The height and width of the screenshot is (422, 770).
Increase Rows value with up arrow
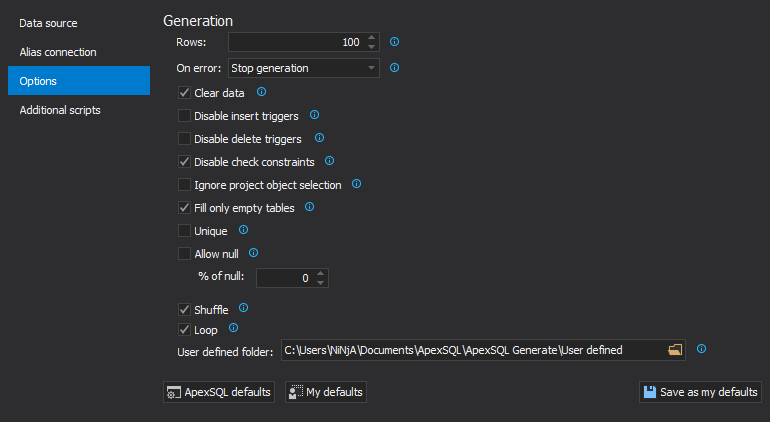coord(372,37)
